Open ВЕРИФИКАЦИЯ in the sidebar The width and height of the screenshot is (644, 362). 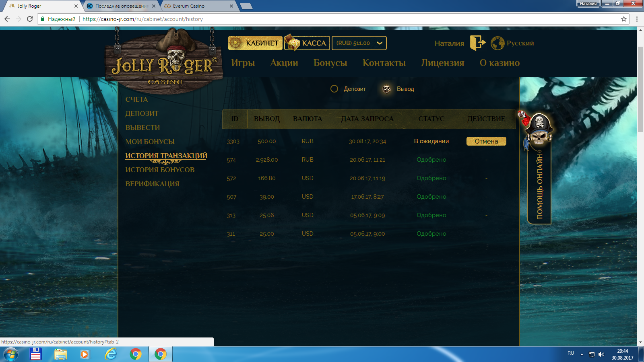pos(152,184)
